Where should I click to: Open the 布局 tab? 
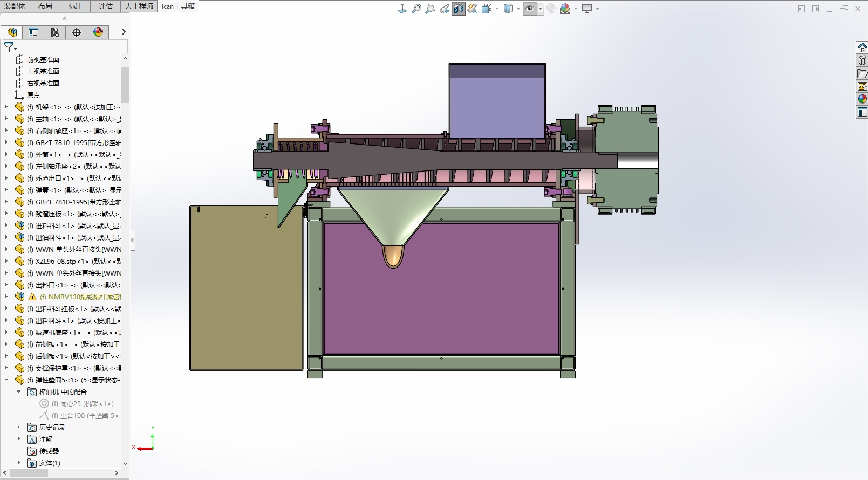45,6
